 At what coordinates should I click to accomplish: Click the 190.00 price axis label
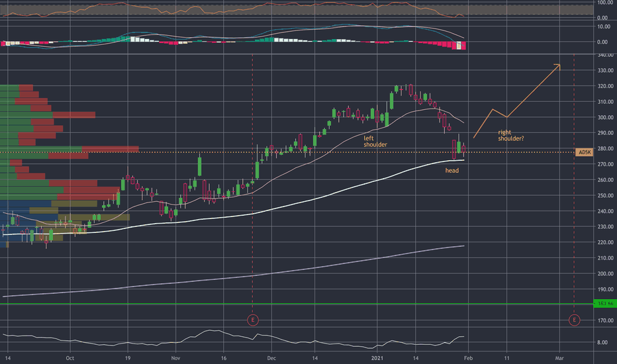605,289
